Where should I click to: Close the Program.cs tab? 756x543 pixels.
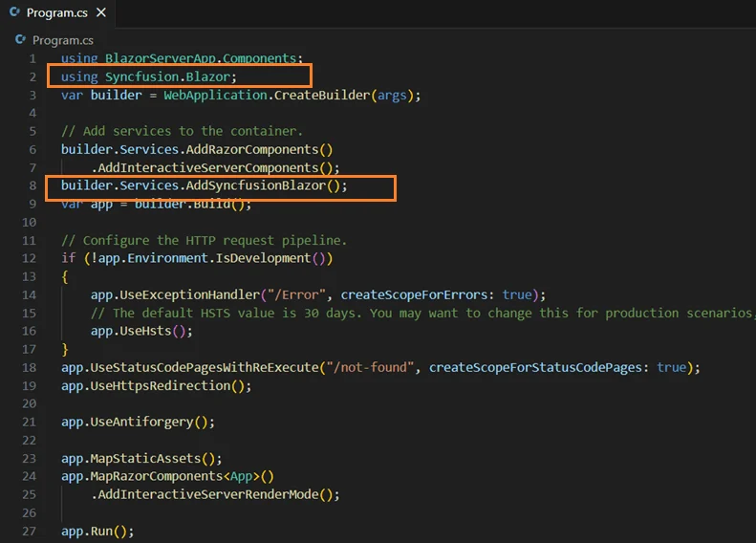pyautogui.click(x=101, y=12)
